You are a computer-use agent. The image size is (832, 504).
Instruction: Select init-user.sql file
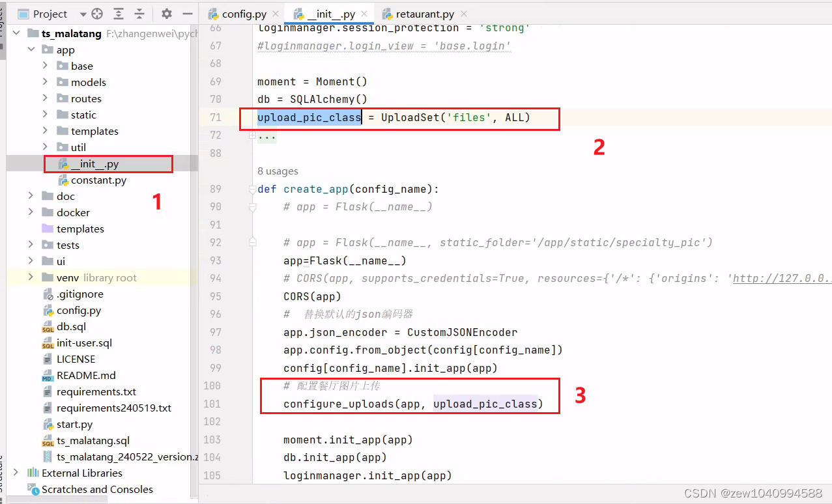(x=84, y=343)
